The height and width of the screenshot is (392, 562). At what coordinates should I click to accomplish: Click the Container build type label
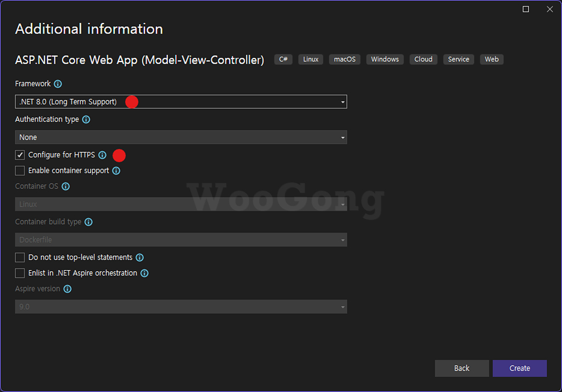point(48,222)
